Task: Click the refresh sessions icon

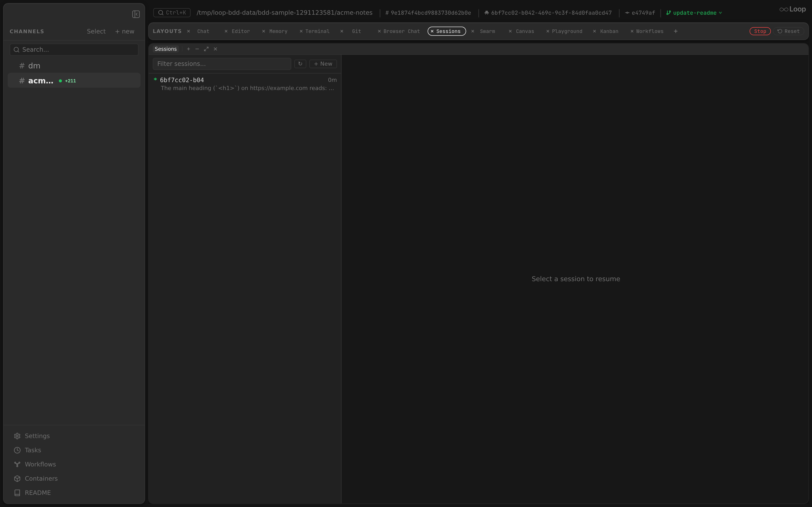Action: (x=300, y=64)
